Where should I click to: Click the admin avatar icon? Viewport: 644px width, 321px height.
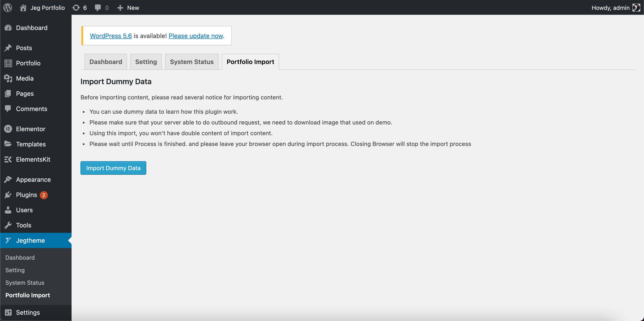pos(636,8)
